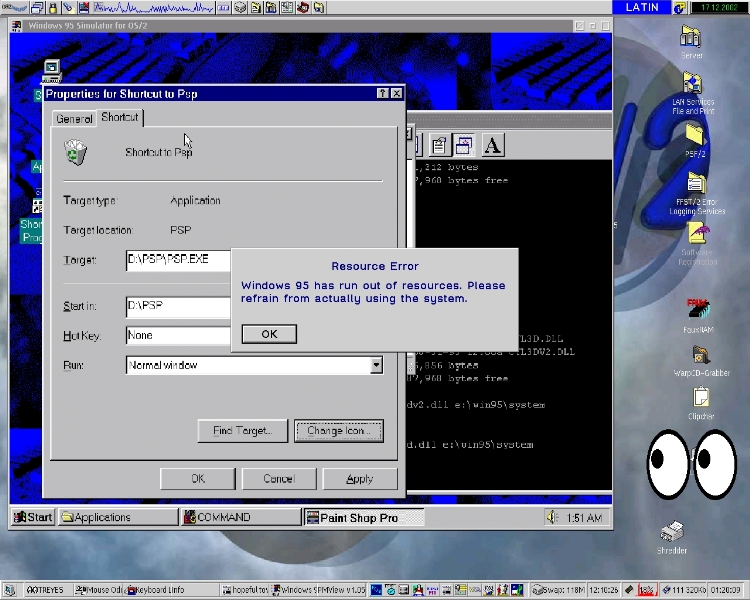Click the help question-mark button in titlebar
The height and width of the screenshot is (600, 750).
pos(383,93)
